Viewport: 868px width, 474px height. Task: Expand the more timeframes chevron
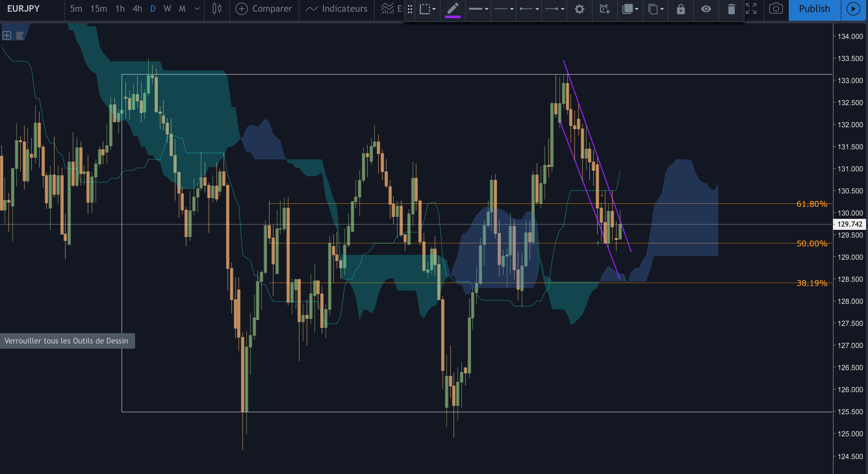coord(197,9)
